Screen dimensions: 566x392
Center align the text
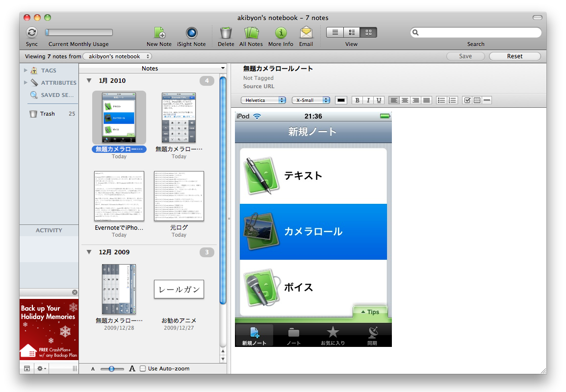405,100
